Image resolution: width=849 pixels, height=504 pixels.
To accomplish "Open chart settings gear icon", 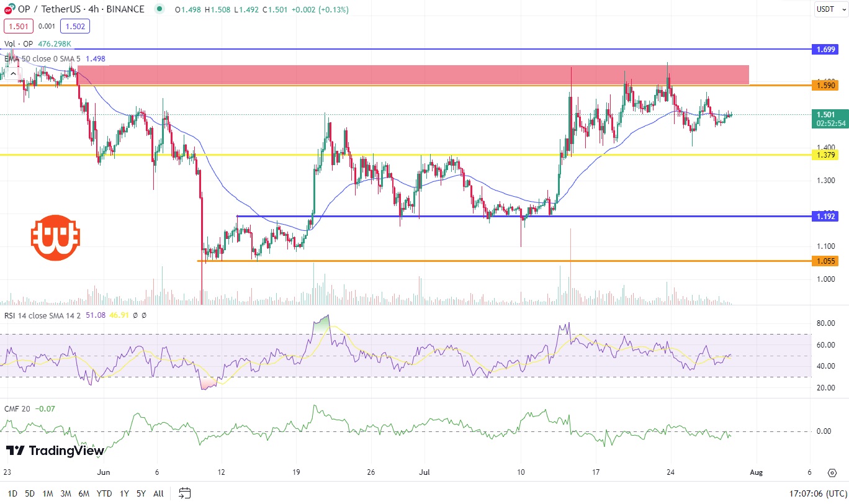I will 832,472.
